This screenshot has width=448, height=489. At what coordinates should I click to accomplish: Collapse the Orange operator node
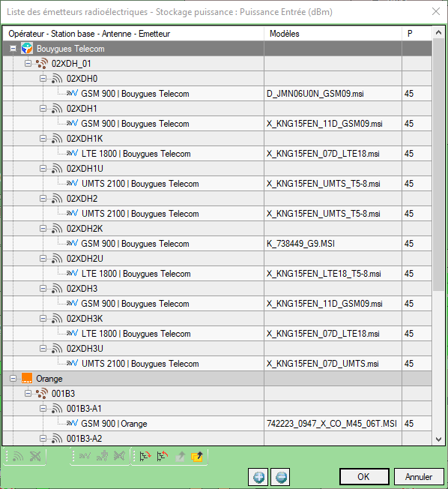13,378
